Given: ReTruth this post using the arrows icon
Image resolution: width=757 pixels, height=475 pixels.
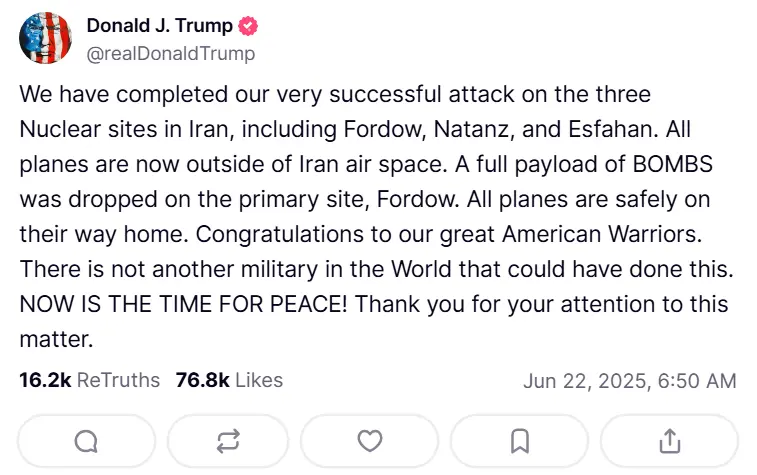Looking at the screenshot, I should pyautogui.click(x=228, y=440).
